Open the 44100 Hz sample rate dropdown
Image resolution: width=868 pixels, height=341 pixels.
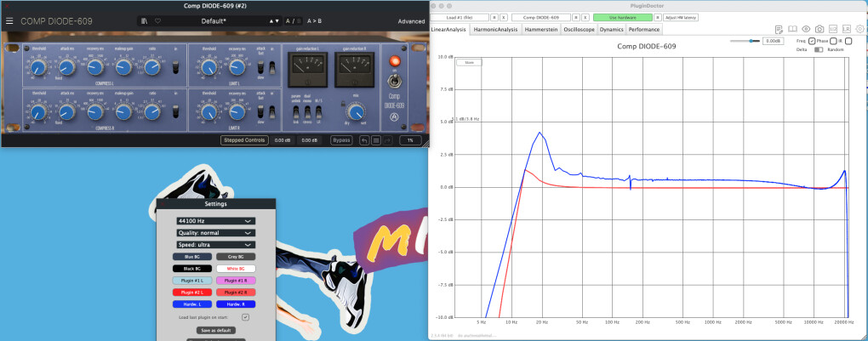click(x=216, y=221)
